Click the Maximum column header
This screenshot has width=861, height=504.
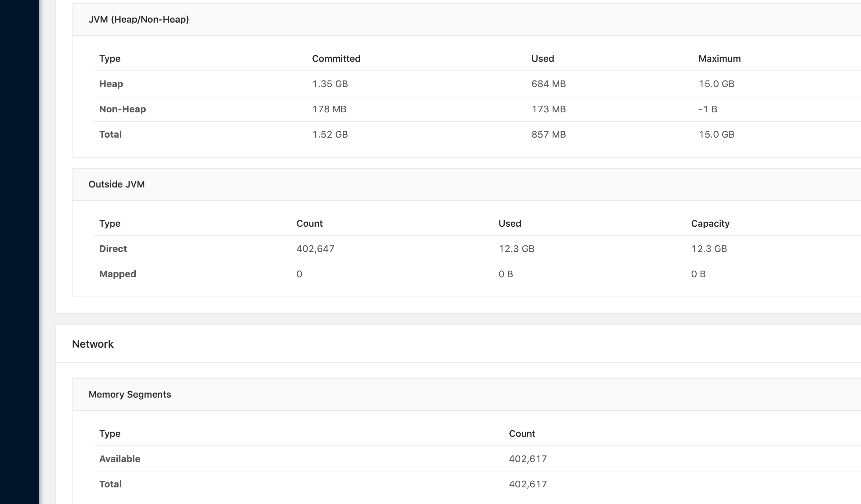(x=719, y=59)
